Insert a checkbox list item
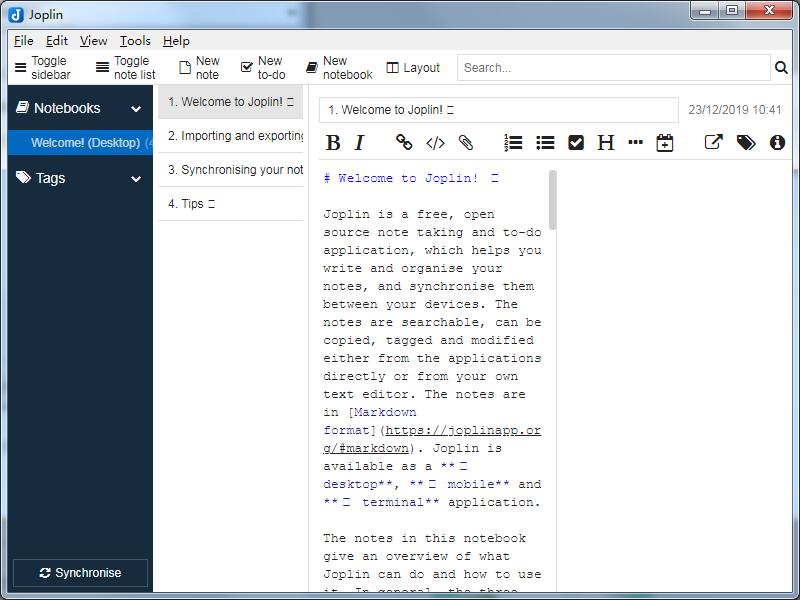Image resolution: width=800 pixels, height=600 pixels. click(x=576, y=143)
